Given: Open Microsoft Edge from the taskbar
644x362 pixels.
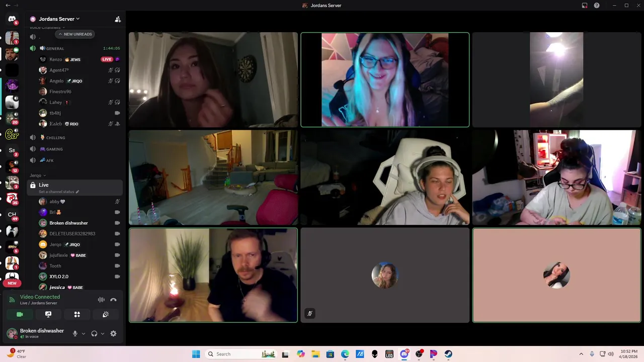Looking at the screenshot, I should coord(345,354).
